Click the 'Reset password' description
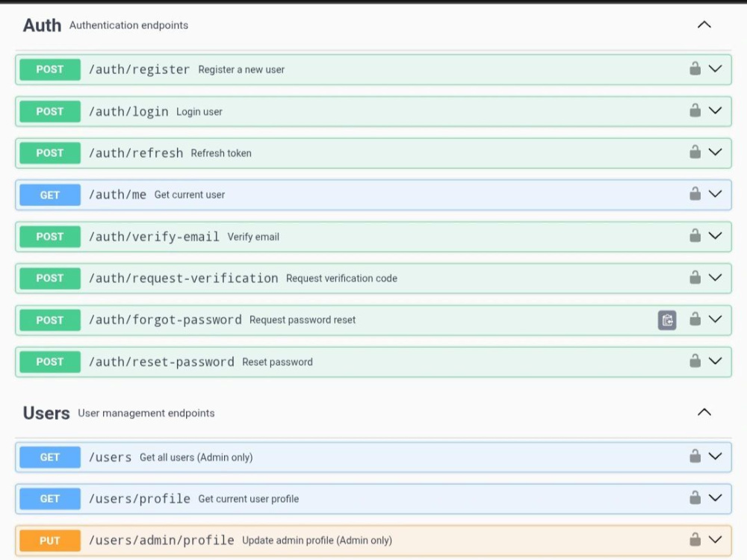Viewport: 747px width, 560px height. pos(277,362)
